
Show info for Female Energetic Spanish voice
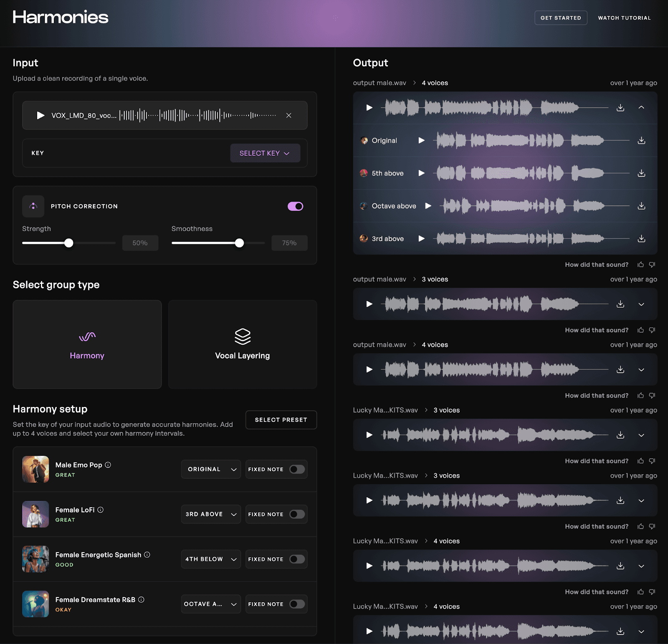coord(147,554)
